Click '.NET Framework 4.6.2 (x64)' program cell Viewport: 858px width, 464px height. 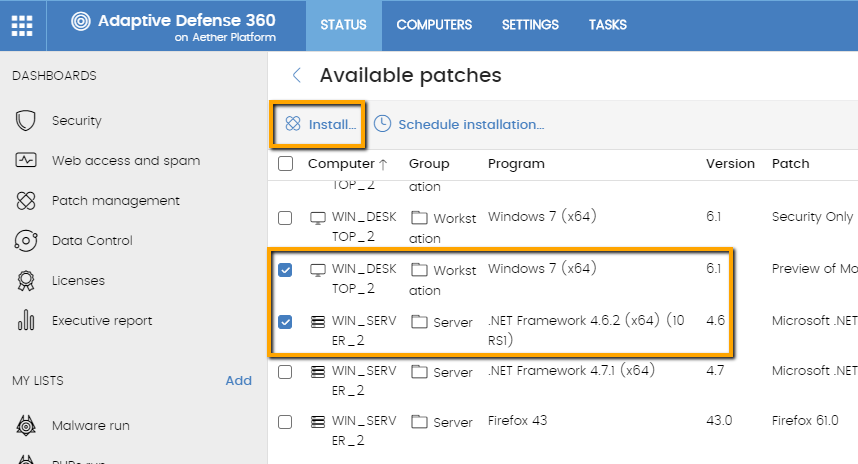click(586, 330)
